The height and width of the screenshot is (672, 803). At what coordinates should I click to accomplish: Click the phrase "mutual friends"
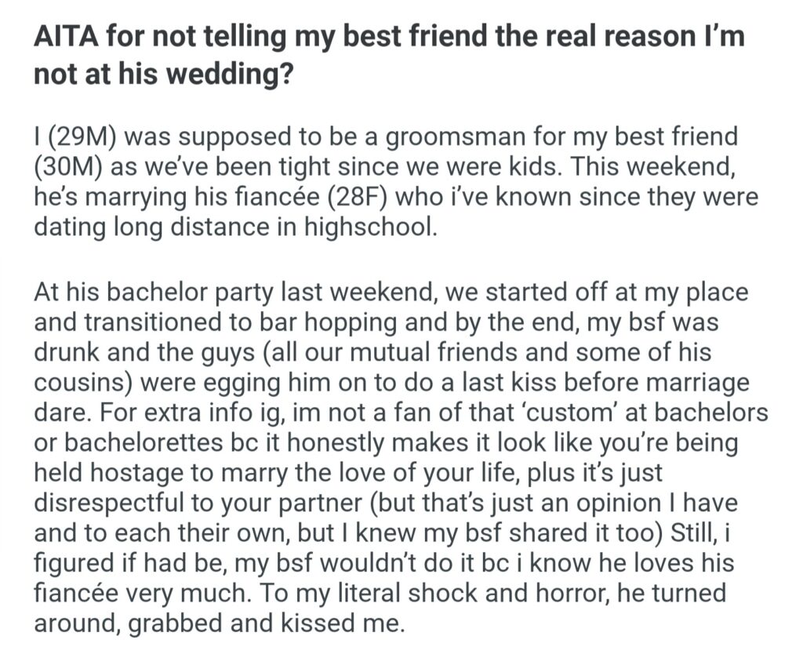coord(427,354)
